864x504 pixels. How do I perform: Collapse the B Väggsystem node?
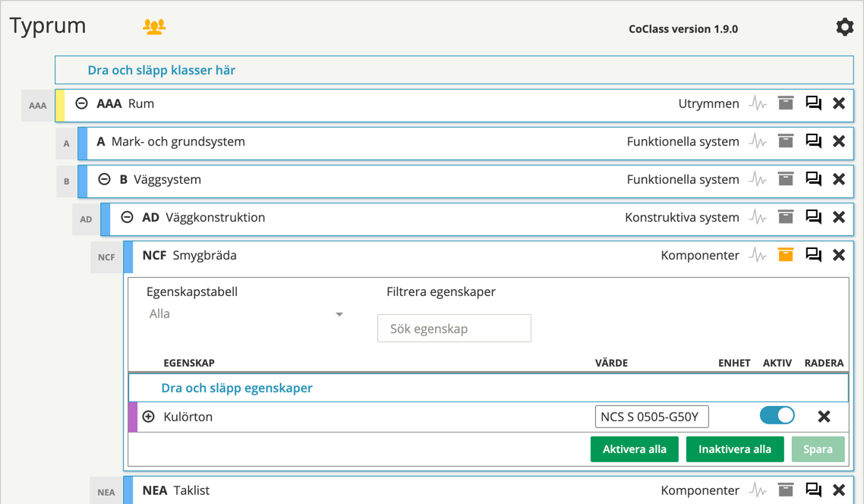click(105, 179)
